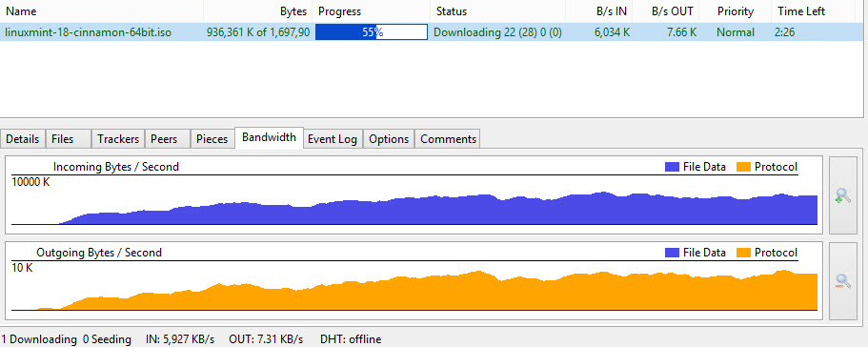Click 'DHT: offline' in the status bar
The height and width of the screenshot is (347, 868).
351,339
